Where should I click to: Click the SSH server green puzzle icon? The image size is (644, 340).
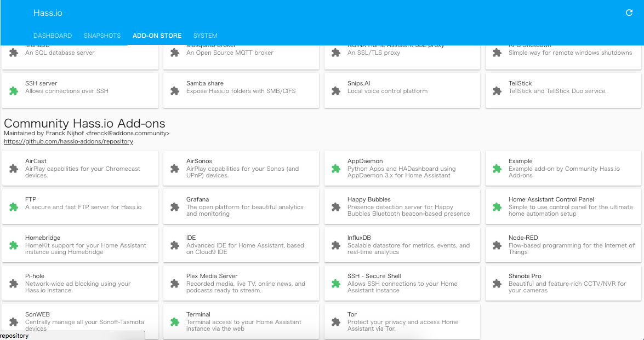pyautogui.click(x=14, y=91)
